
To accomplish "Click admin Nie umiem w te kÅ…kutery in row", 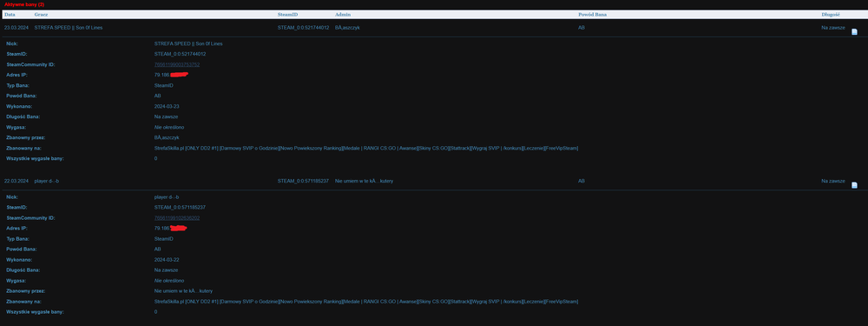I will coord(365,181).
